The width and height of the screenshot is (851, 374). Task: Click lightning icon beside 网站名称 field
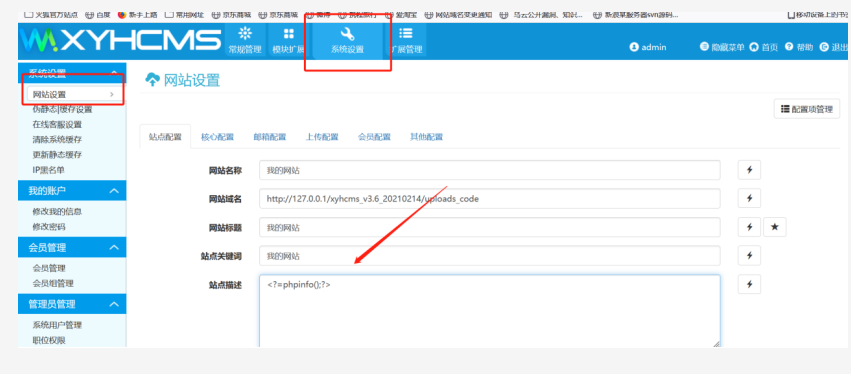point(750,170)
